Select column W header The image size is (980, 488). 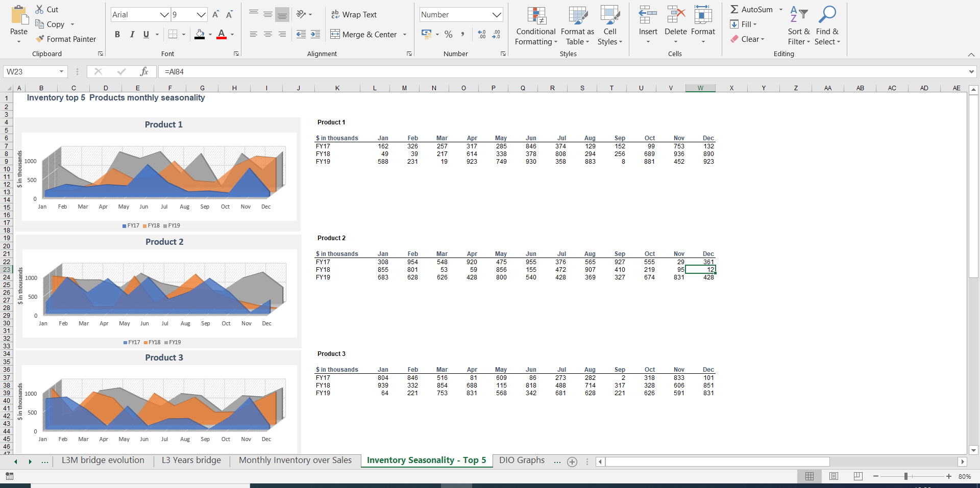pos(700,88)
